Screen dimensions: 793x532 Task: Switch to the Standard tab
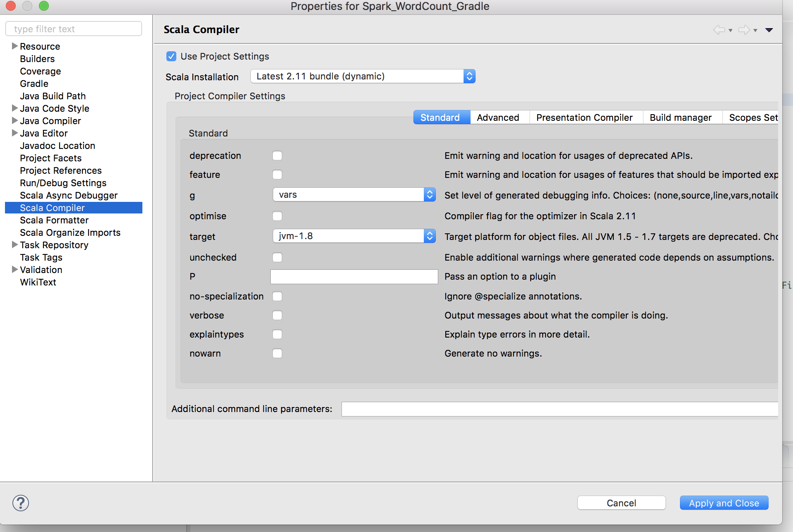click(x=442, y=117)
